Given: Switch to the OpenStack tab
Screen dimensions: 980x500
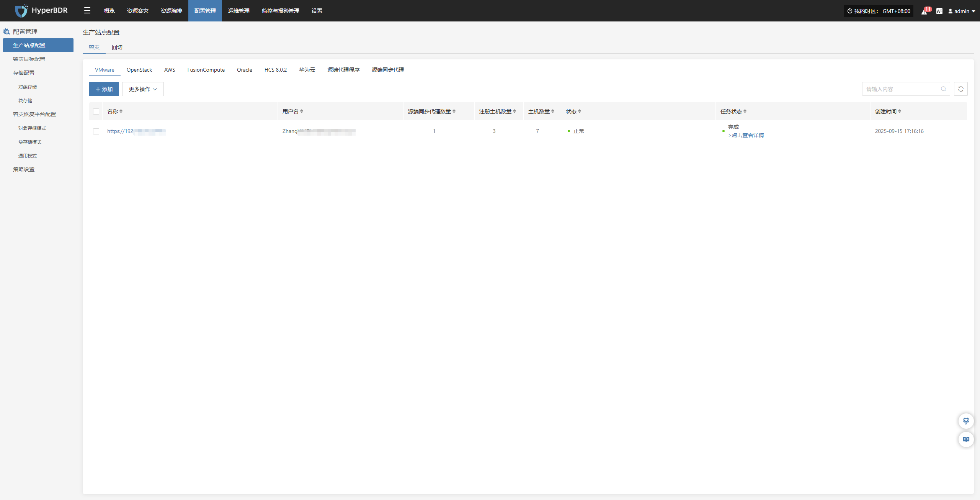Looking at the screenshot, I should pyautogui.click(x=139, y=70).
